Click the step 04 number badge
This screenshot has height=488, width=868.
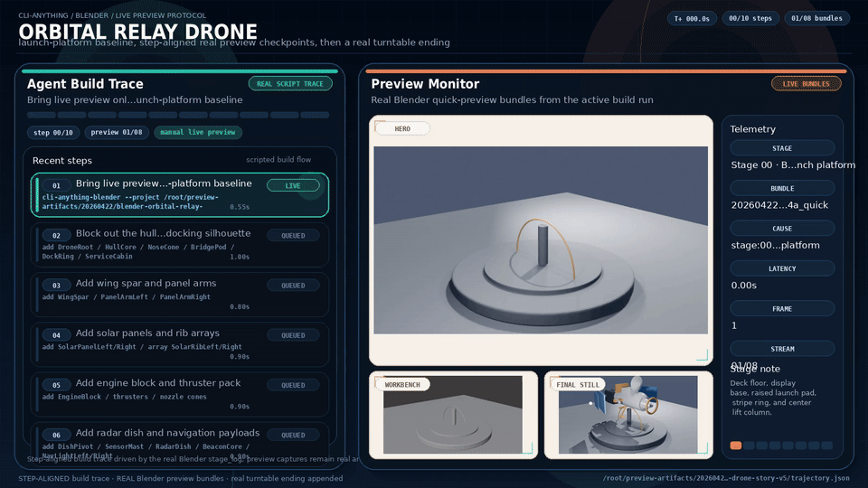[x=55, y=334]
